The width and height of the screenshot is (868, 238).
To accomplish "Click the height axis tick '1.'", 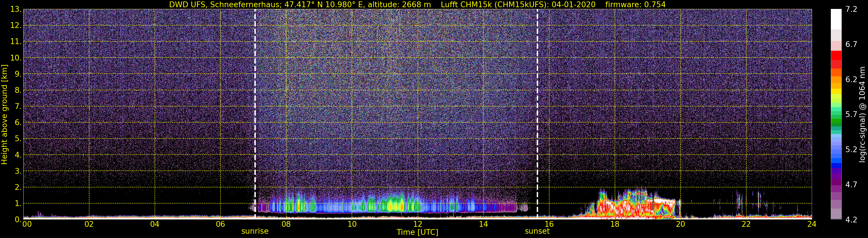I will pos(18,204).
